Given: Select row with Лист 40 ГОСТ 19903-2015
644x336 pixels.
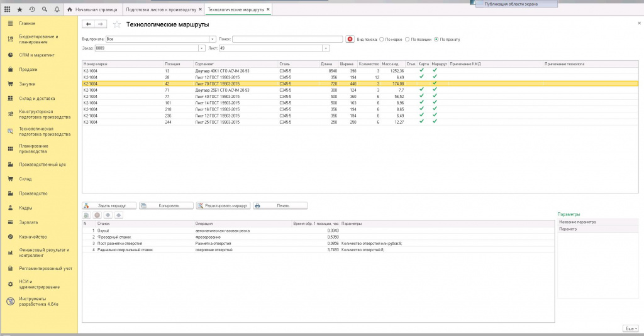Looking at the screenshot, I should click(360, 97).
